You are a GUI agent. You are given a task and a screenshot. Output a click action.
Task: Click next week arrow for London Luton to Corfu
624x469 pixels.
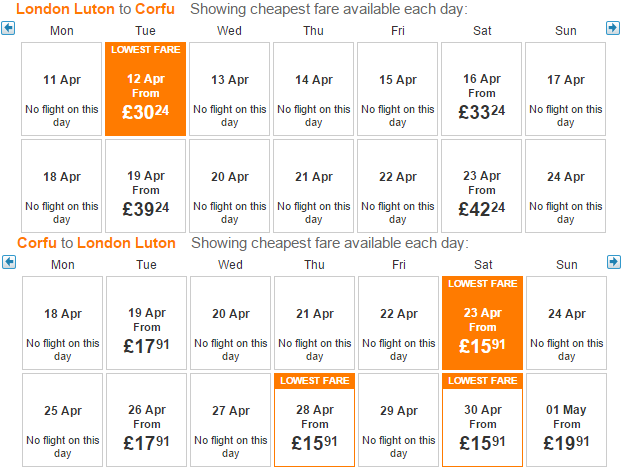(x=613, y=28)
